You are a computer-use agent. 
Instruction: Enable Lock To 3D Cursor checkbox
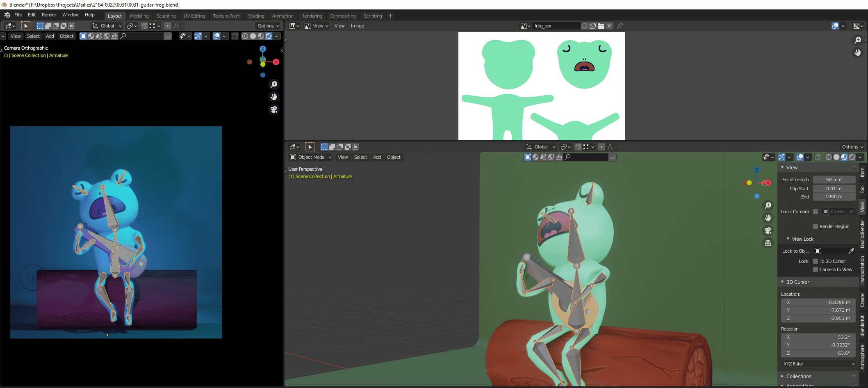coord(816,261)
